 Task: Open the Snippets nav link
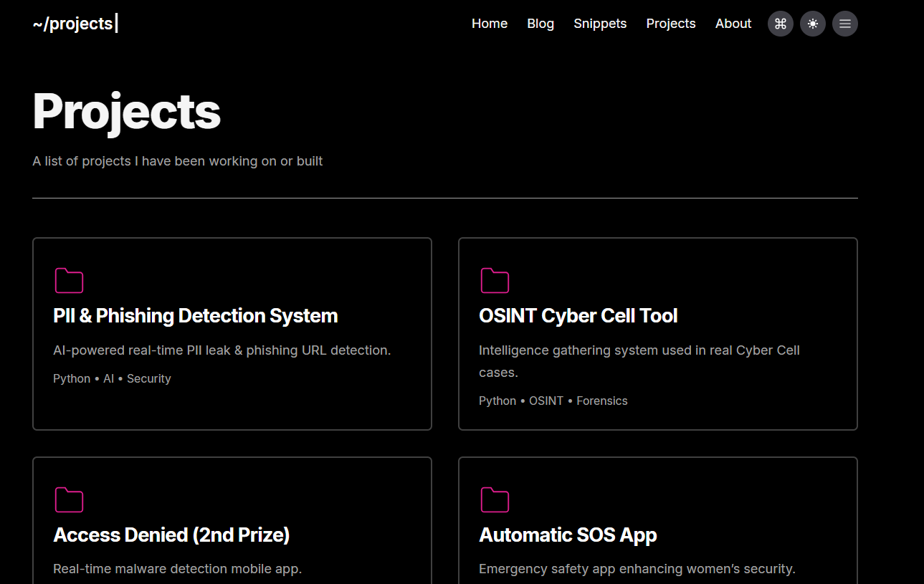click(600, 24)
